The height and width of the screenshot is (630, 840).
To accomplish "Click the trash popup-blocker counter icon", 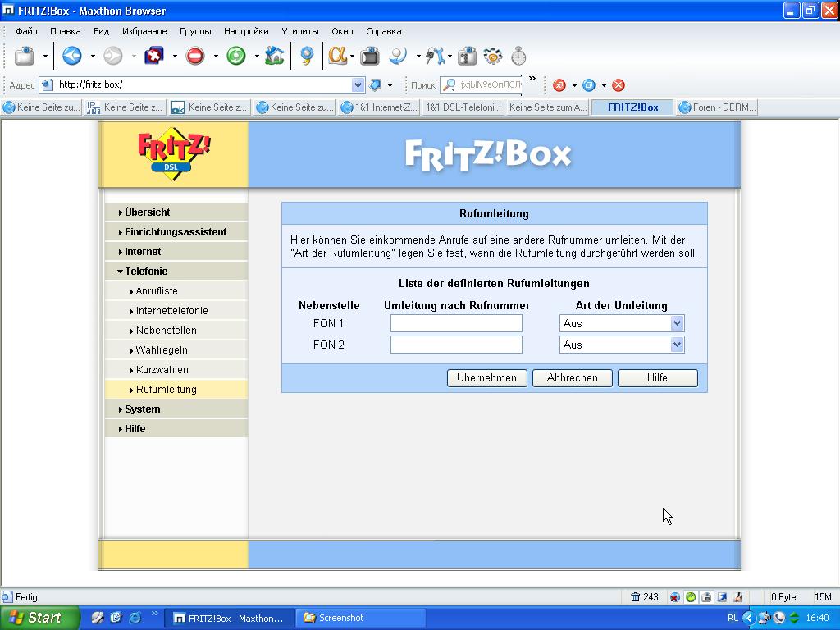I will [636, 597].
